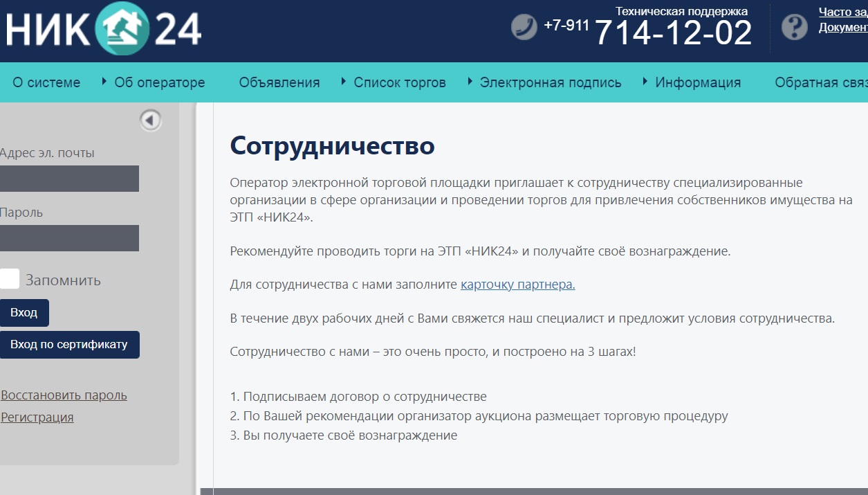Collapse the sidebar with the arrow icon
Screen dimensions: 868x495
pyautogui.click(x=150, y=120)
